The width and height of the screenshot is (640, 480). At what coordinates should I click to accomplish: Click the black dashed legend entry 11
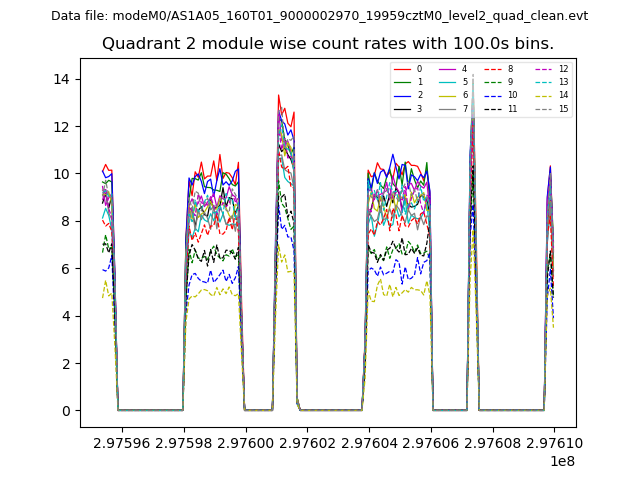click(494, 108)
